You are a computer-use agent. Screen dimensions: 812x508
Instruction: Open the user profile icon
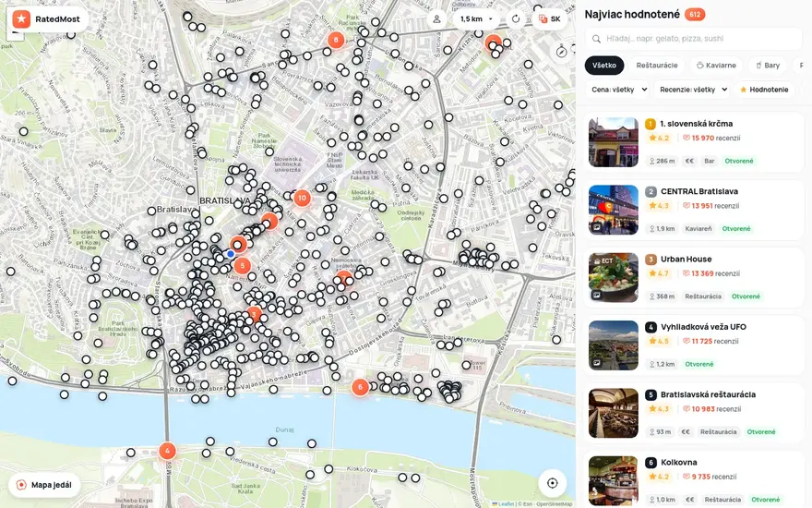click(436, 19)
